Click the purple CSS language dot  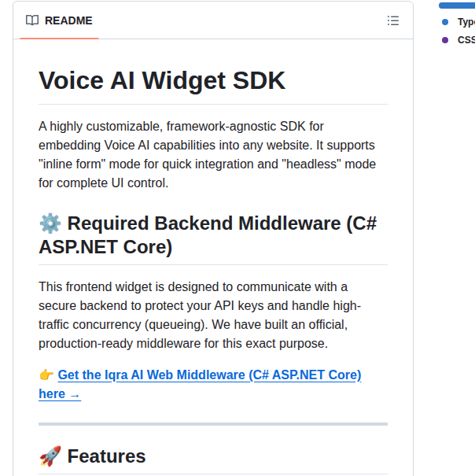(445, 40)
